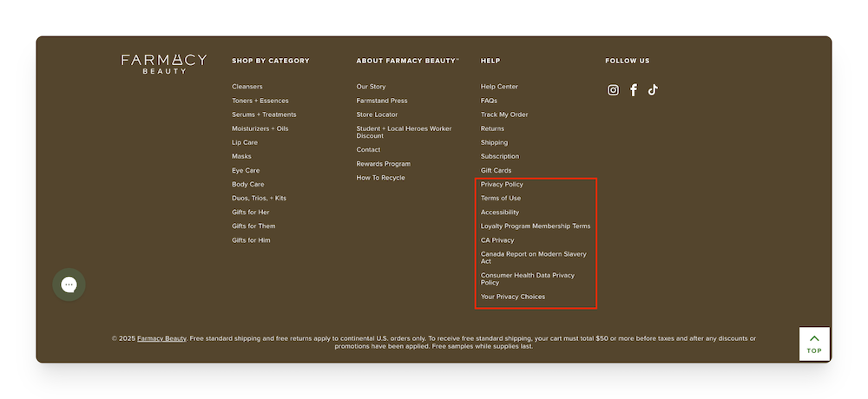Open the FAQs page

(x=489, y=101)
